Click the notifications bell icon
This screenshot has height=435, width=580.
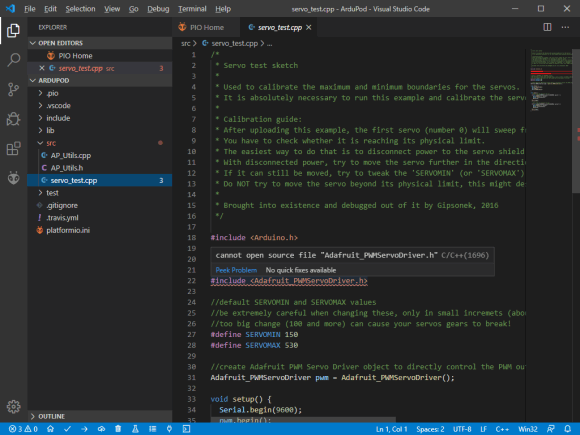pos(568,429)
